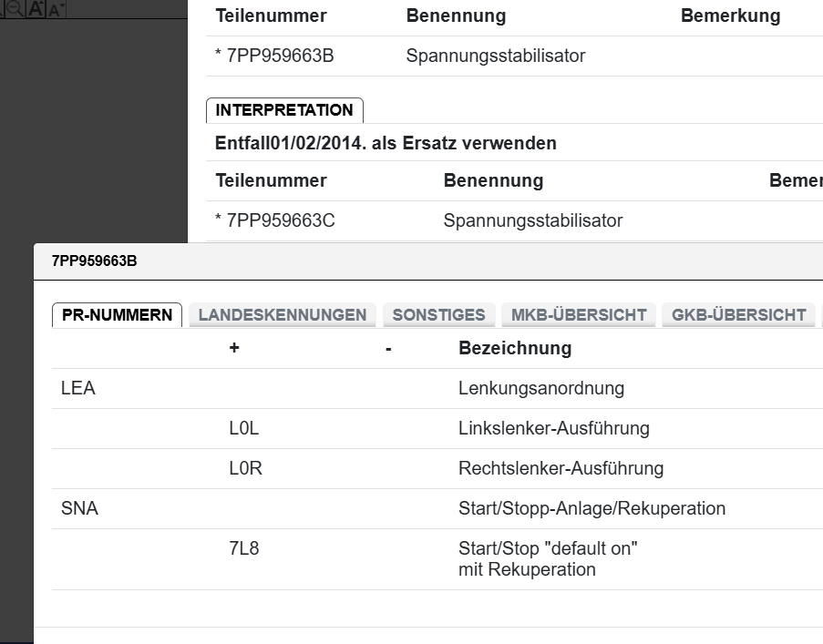823x644 pixels.
Task: Select the SONSTIGES tab
Action: pyautogui.click(x=438, y=315)
